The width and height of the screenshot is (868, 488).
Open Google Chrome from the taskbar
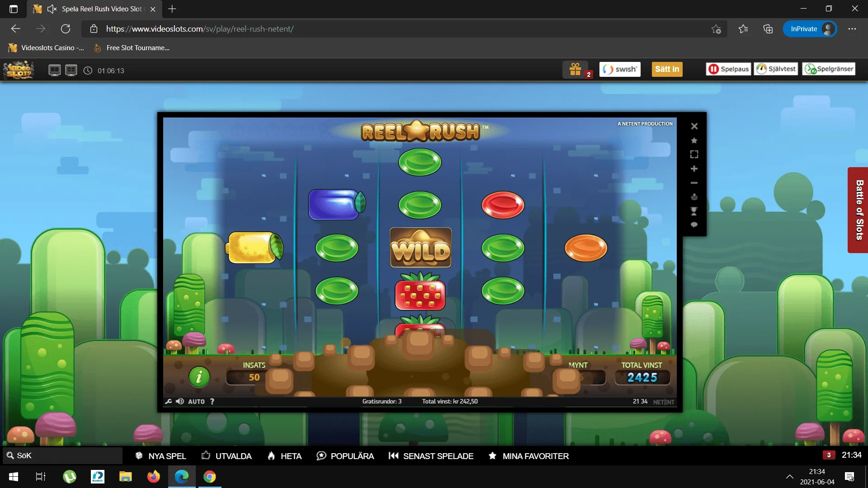(x=209, y=477)
